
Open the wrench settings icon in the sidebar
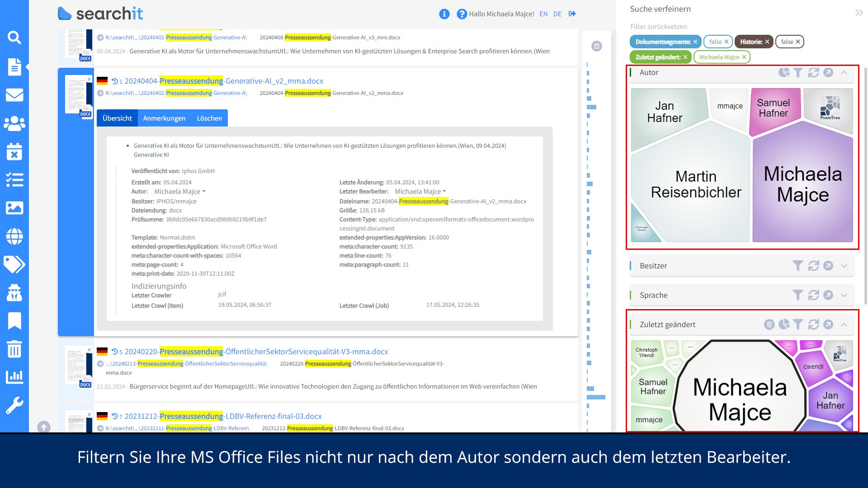click(x=14, y=405)
